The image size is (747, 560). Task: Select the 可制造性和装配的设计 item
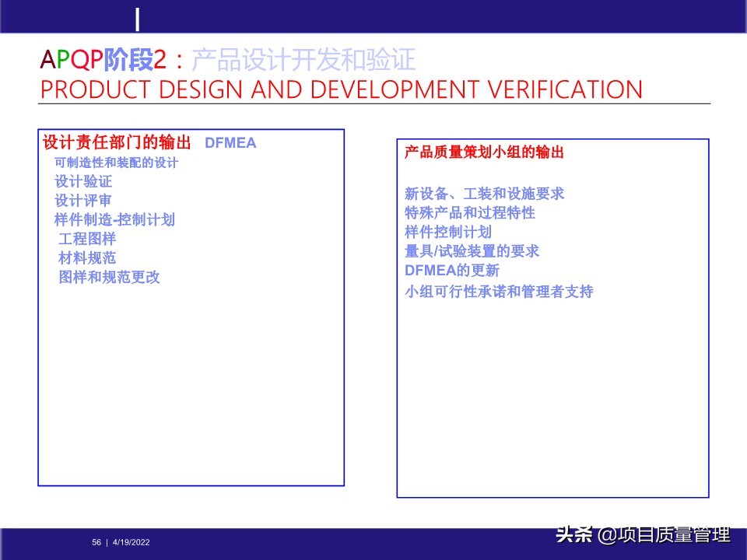114,163
